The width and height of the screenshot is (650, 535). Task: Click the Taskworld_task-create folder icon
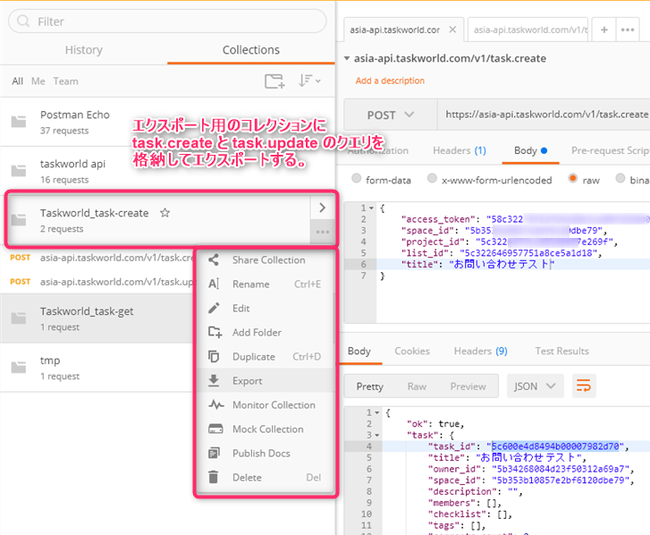click(x=19, y=220)
